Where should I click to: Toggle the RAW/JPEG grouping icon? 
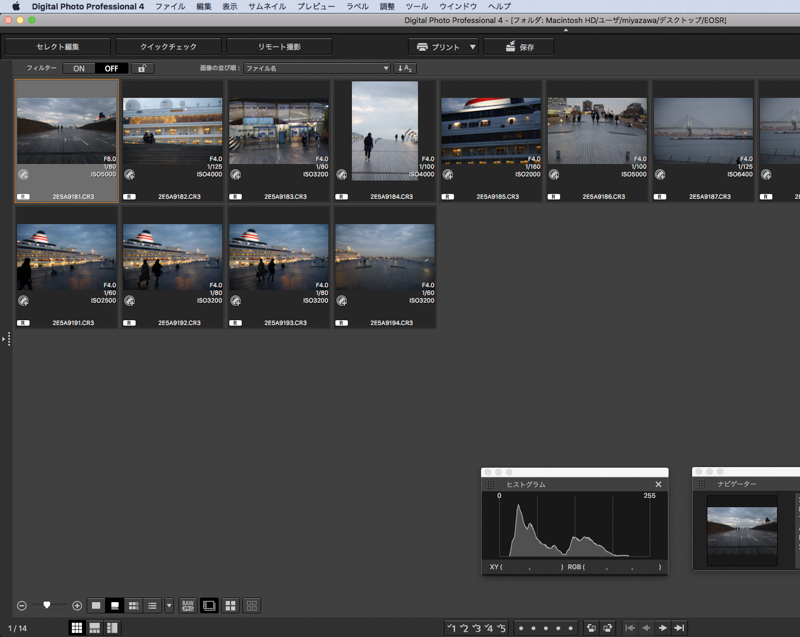(x=188, y=606)
